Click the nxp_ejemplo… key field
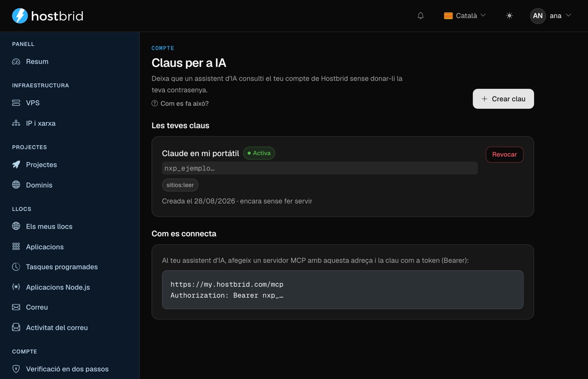The image size is (588, 379). 320,168
